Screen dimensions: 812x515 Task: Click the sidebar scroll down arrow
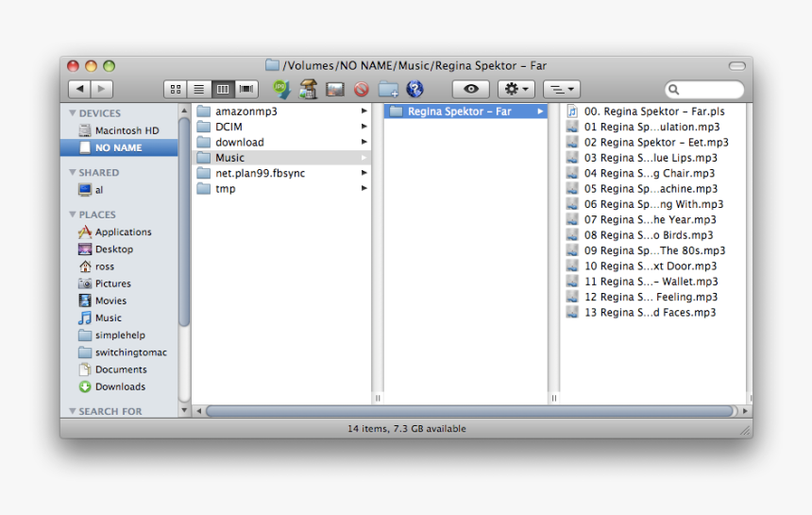[x=184, y=410]
